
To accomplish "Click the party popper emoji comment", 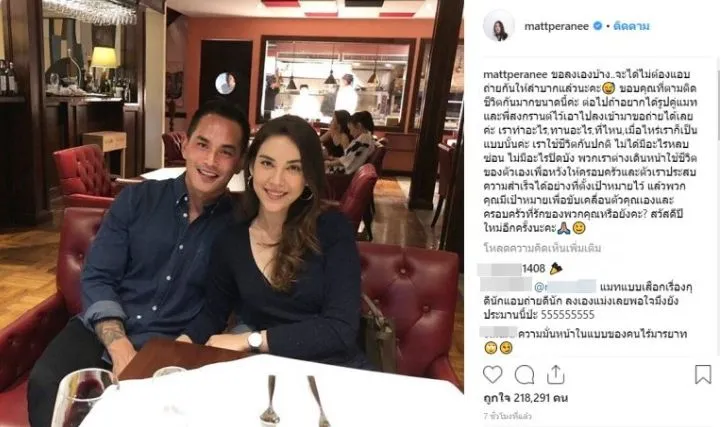I will click(x=555, y=269).
